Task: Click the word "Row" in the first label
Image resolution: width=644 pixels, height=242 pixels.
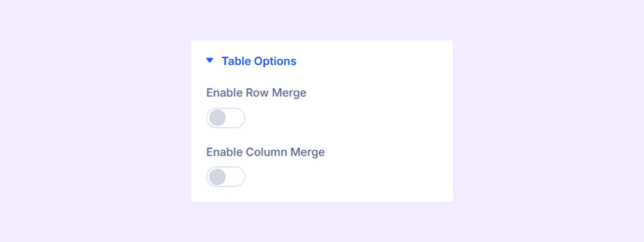Action: pos(257,93)
